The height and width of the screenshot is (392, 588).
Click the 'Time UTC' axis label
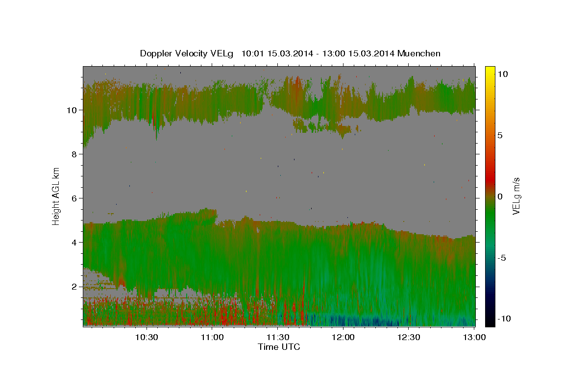[279, 347]
